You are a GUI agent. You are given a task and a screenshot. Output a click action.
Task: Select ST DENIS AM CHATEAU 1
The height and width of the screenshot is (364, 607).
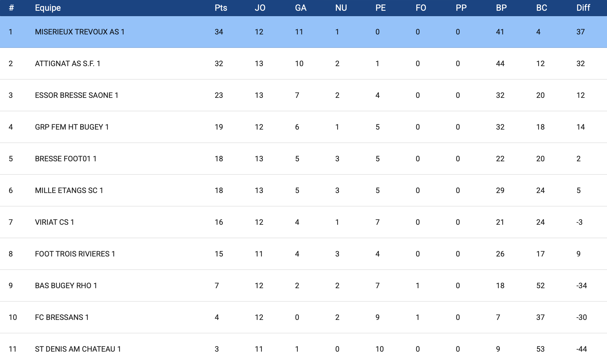click(x=78, y=349)
